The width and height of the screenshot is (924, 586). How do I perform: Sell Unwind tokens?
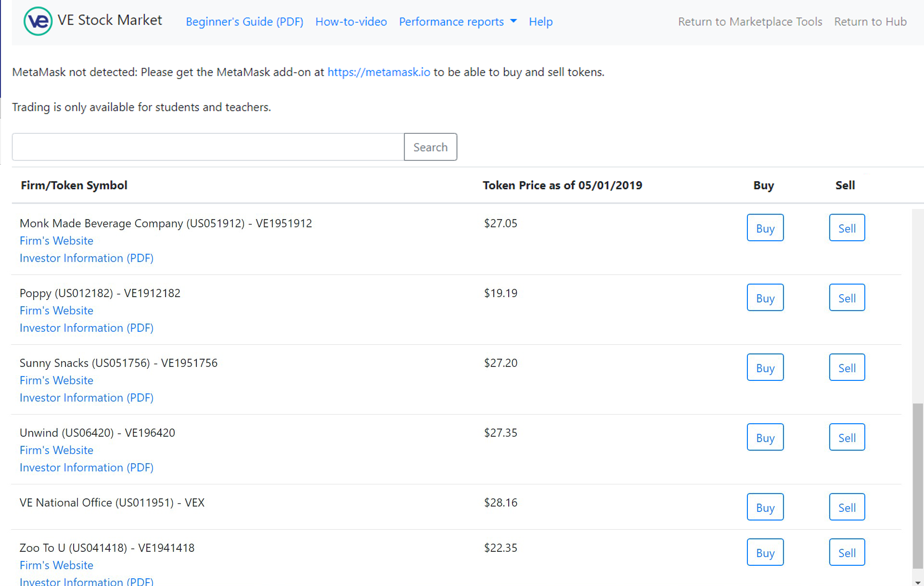[x=847, y=437]
